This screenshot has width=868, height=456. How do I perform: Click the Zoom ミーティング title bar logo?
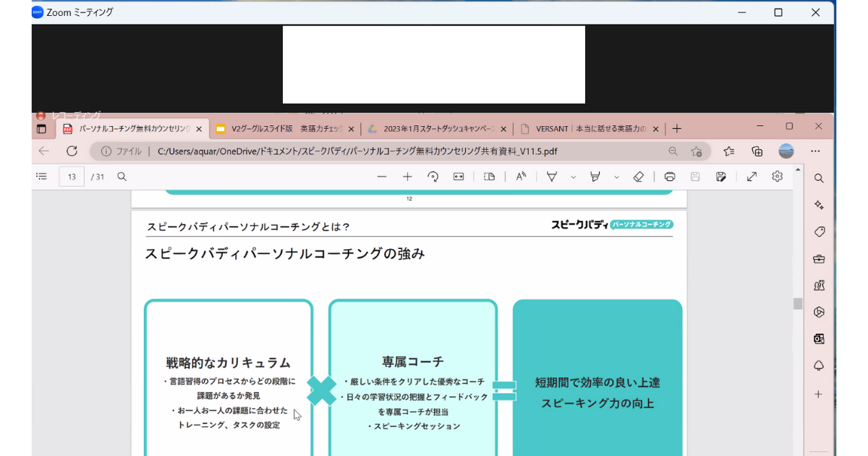point(38,12)
